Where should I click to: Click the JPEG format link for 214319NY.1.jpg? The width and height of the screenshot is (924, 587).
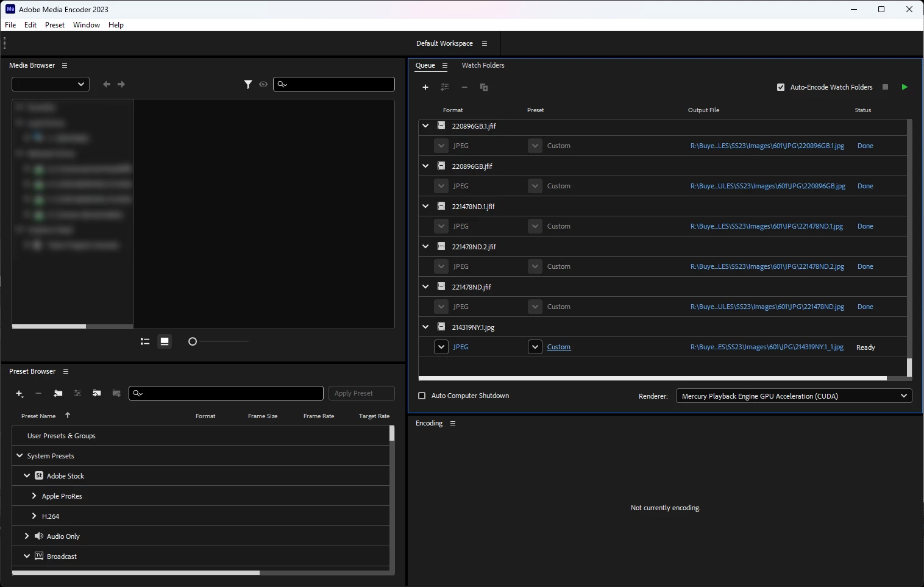click(x=461, y=347)
